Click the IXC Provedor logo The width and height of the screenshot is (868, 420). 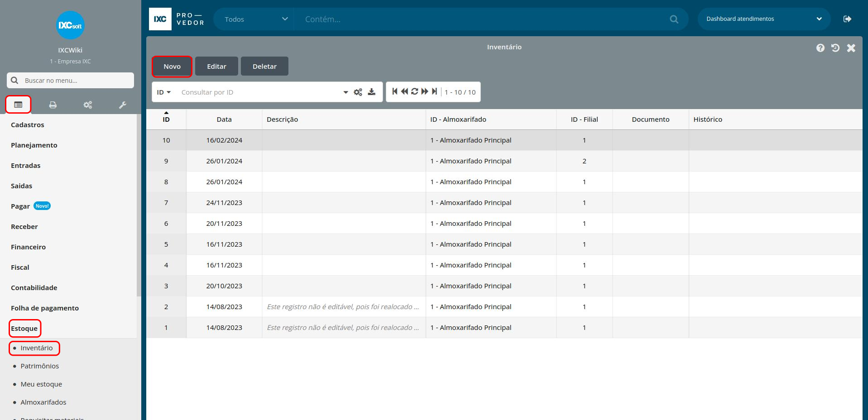(177, 19)
